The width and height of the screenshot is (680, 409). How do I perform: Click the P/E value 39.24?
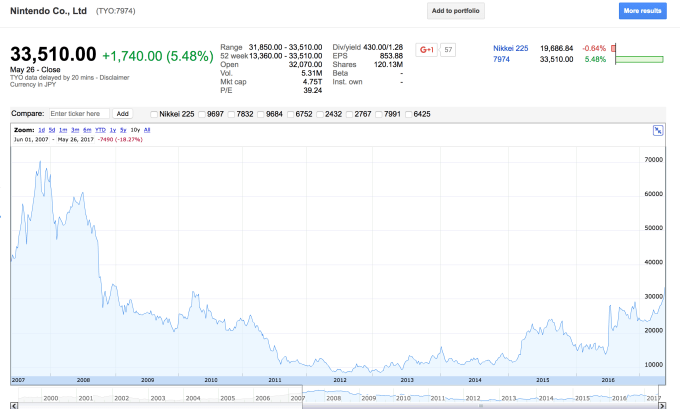pos(313,91)
